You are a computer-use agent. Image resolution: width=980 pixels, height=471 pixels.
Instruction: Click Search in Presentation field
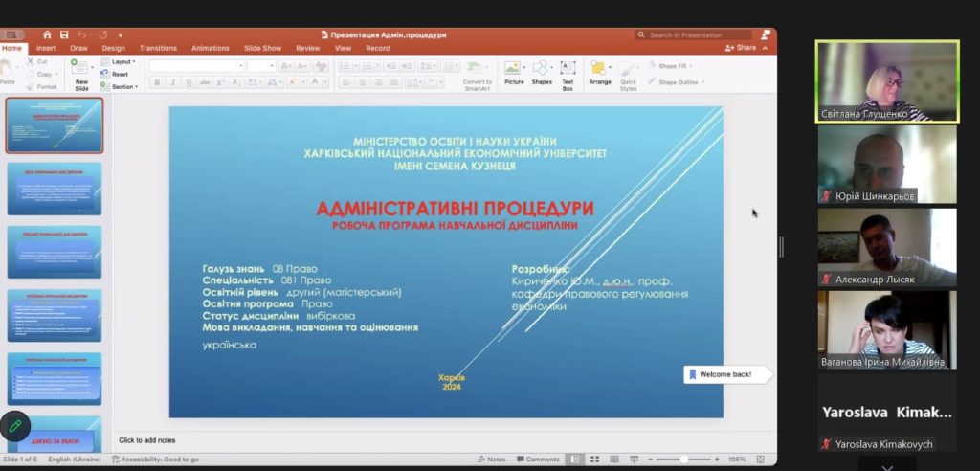[694, 35]
